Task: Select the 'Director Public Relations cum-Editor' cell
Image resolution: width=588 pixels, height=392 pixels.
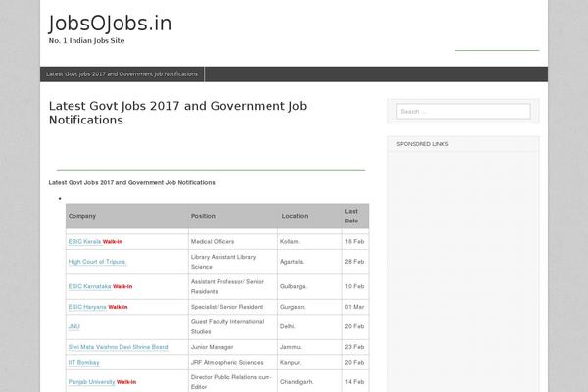Action: click(x=231, y=382)
